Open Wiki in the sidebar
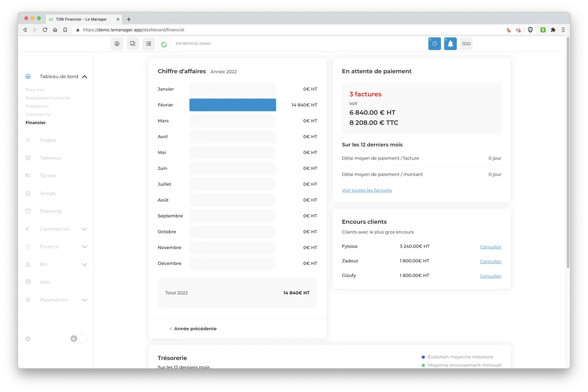 (x=45, y=282)
